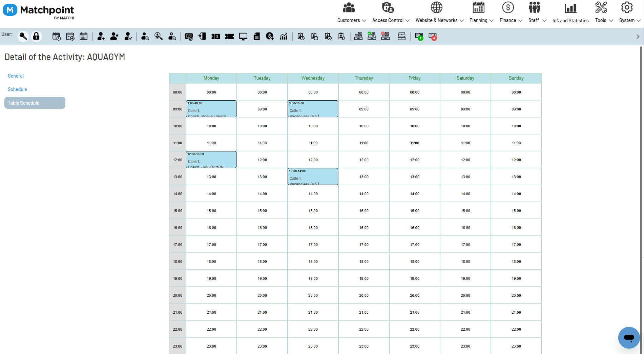Open the monitor screen icon
Viewport: 644px width, 354px height.
click(x=243, y=36)
